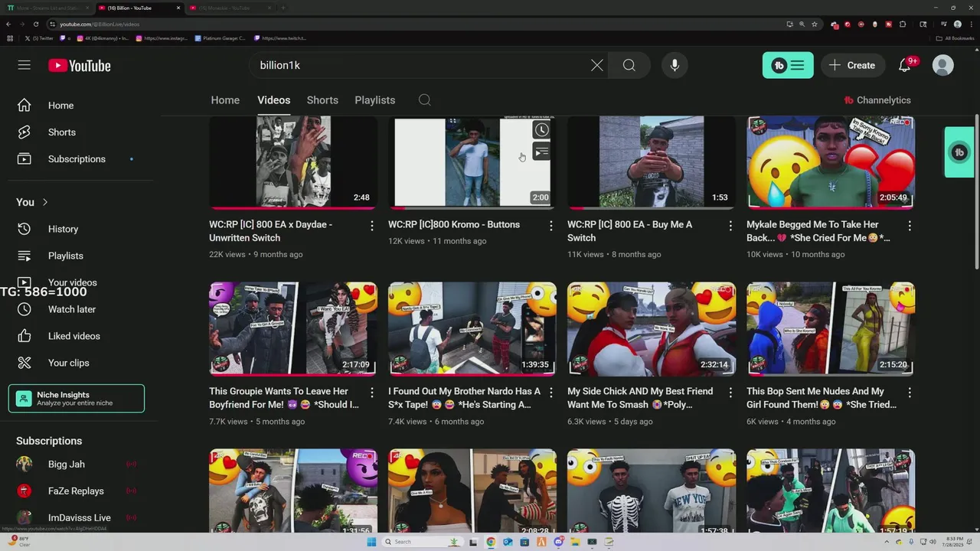
Task: Go back with the browser arrow
Action: click(8, 24)
